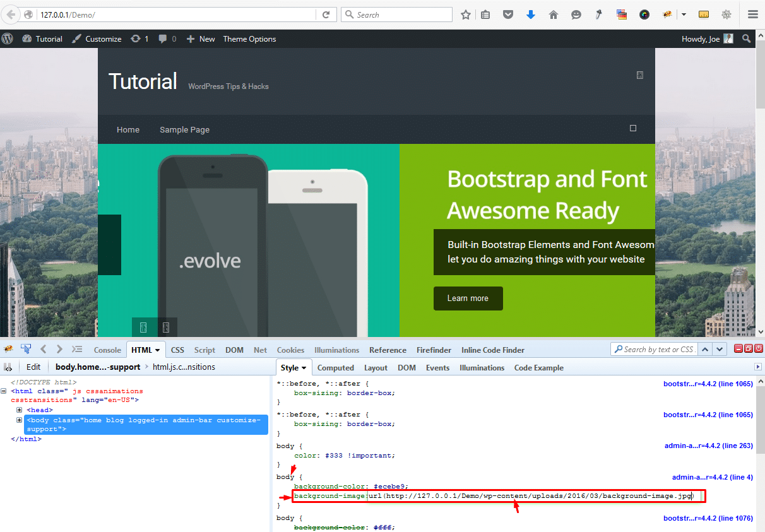
Task: View comments count in admin bar
Action: pos(167,39)
